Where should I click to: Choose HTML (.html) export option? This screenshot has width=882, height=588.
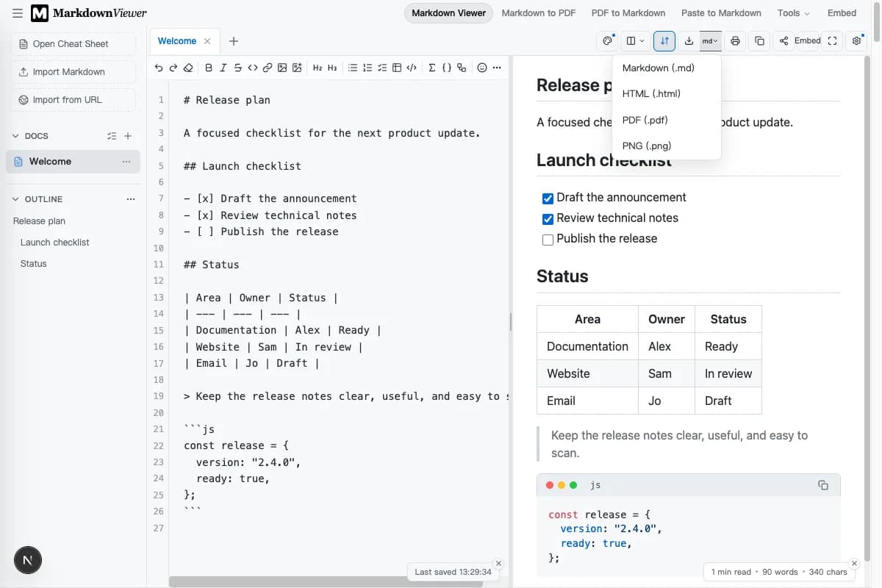(667, 93)
